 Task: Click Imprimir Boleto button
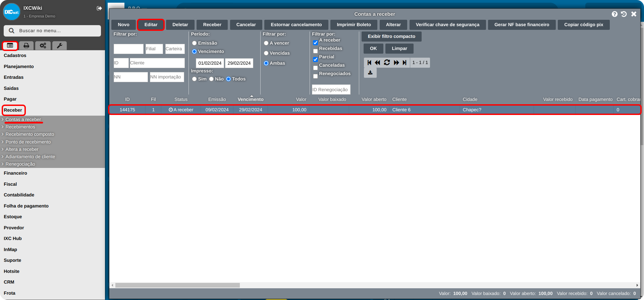pos(354,25)
